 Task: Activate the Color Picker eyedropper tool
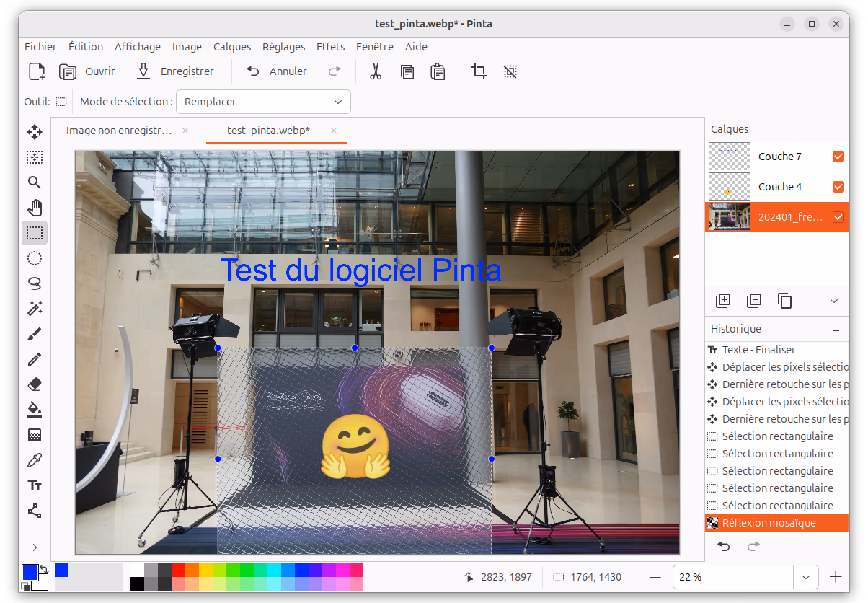pos(35,460)
